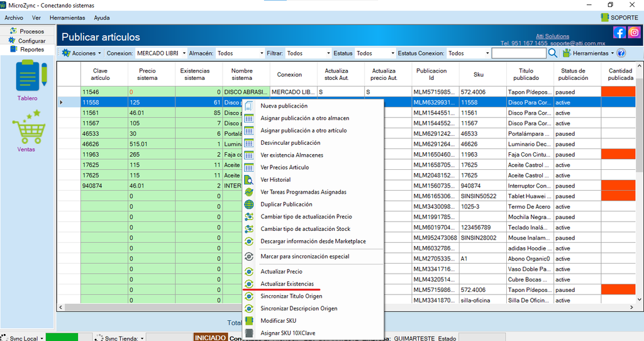The width and height of the screenshot is (644, 341).
Task: Click icon beside Cambiar tipo de actualización Precio
Action: pos(249,217)
